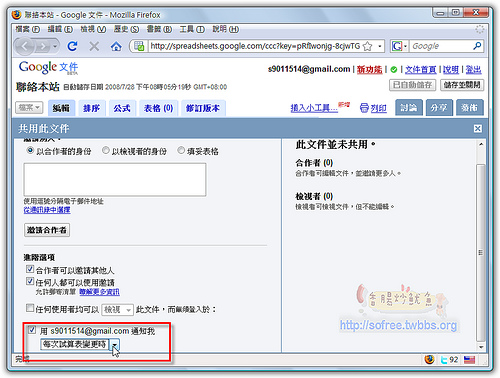Image resolution: width=500 pixels, height=378 pixels.
Task: Open the 工具 (T) menu
Action: tap(192, 29)
